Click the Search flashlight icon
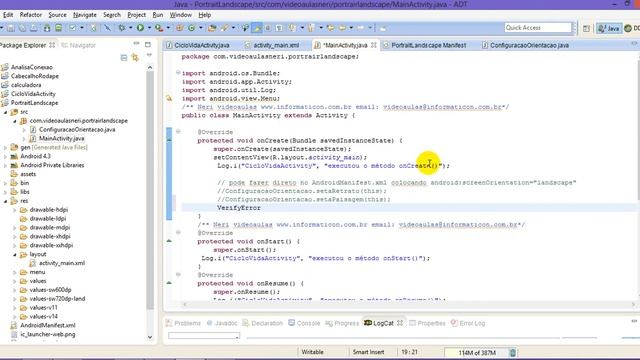This screenshot has height=360, width=640. pyautogui.click(x=224, y=28)
